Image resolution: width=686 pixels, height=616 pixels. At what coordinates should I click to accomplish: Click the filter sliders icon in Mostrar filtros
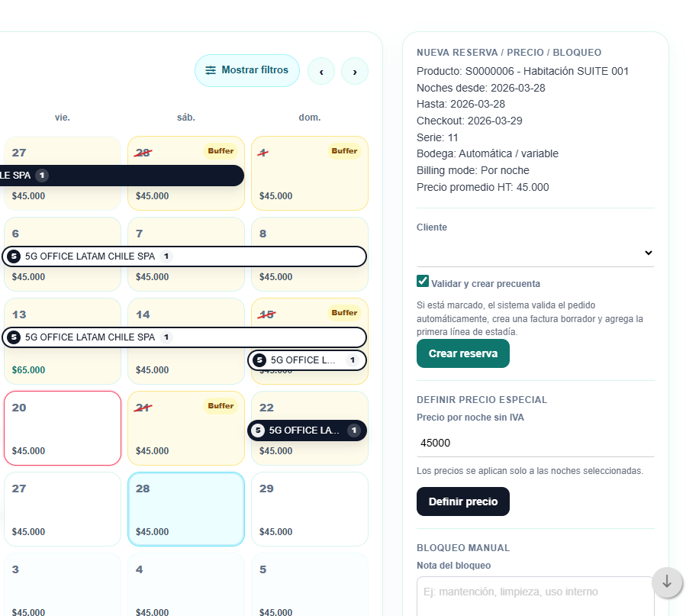coord(211,70)
